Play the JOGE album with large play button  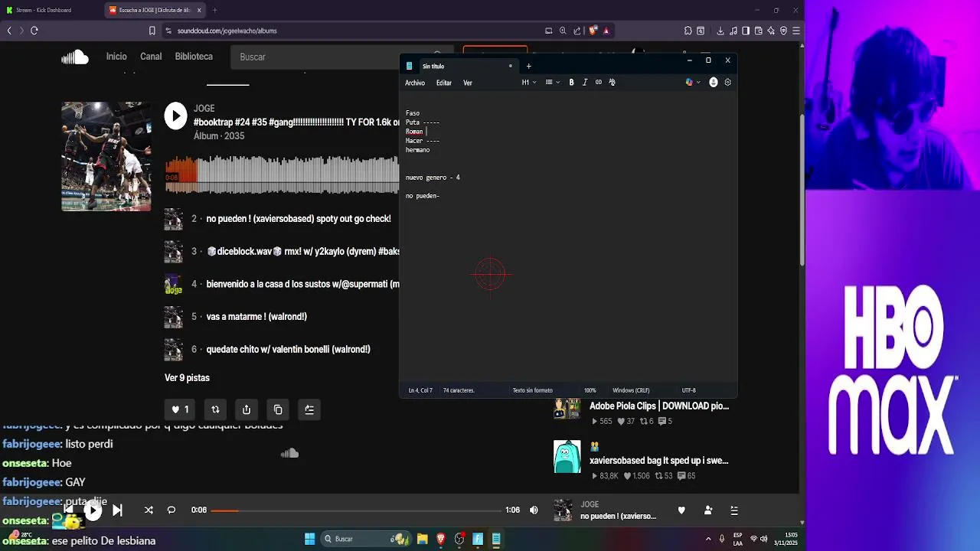[175, 116]
